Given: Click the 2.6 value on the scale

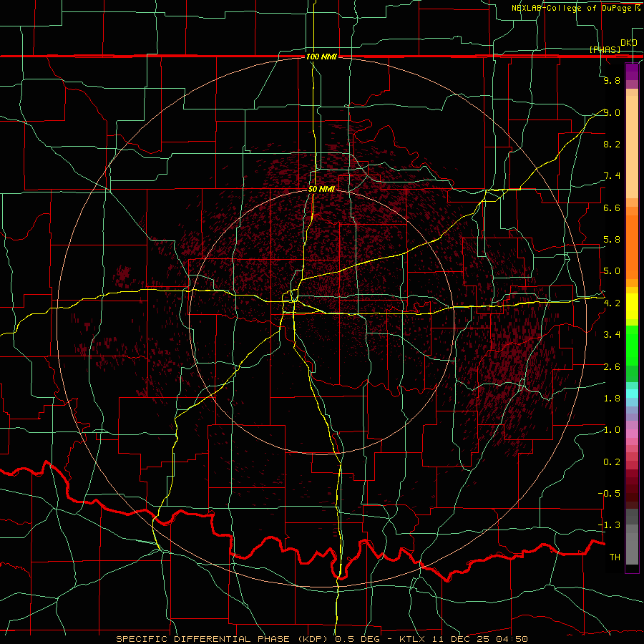Looking at the screenshot, I should click(x=612, y=367).
